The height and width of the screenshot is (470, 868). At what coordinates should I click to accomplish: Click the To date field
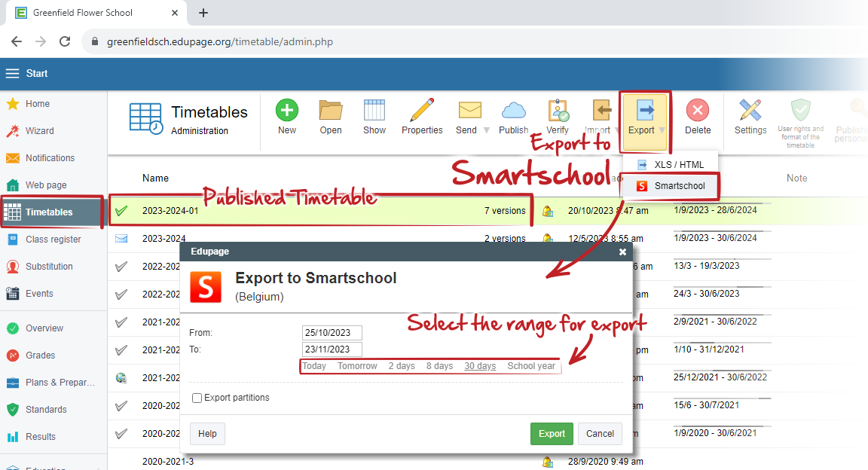(332, 349)
